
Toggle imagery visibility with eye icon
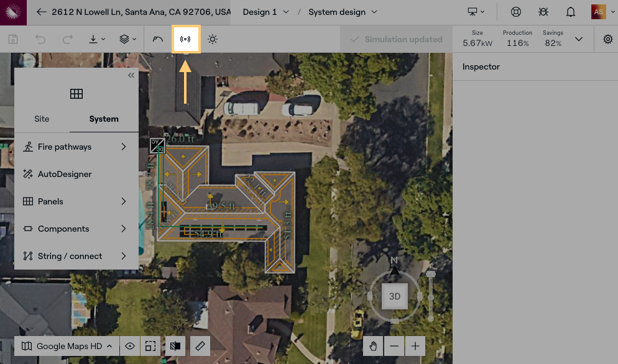coord(130,345)
